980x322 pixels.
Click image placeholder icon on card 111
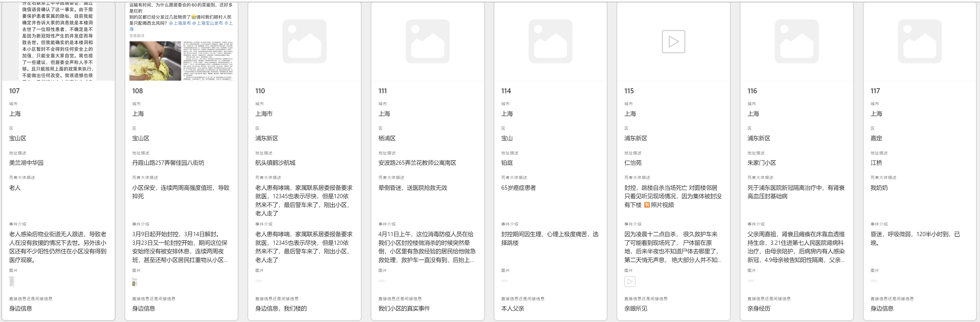click(x=427, y=41)
